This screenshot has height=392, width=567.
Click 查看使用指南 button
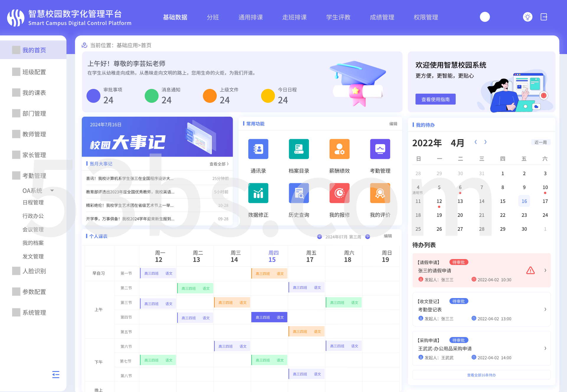[x=435, y=99]
